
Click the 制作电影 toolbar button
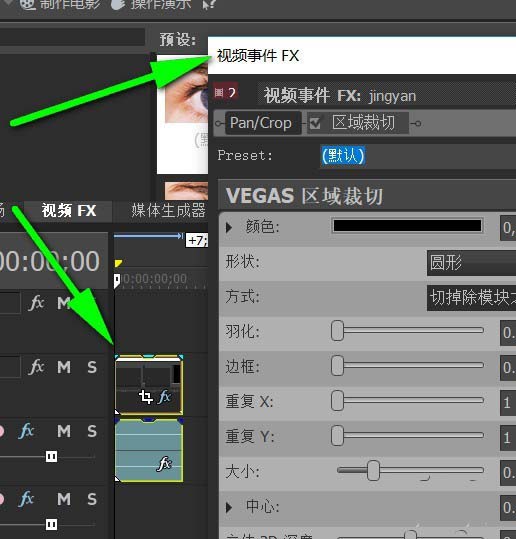(x=60, y=5)
